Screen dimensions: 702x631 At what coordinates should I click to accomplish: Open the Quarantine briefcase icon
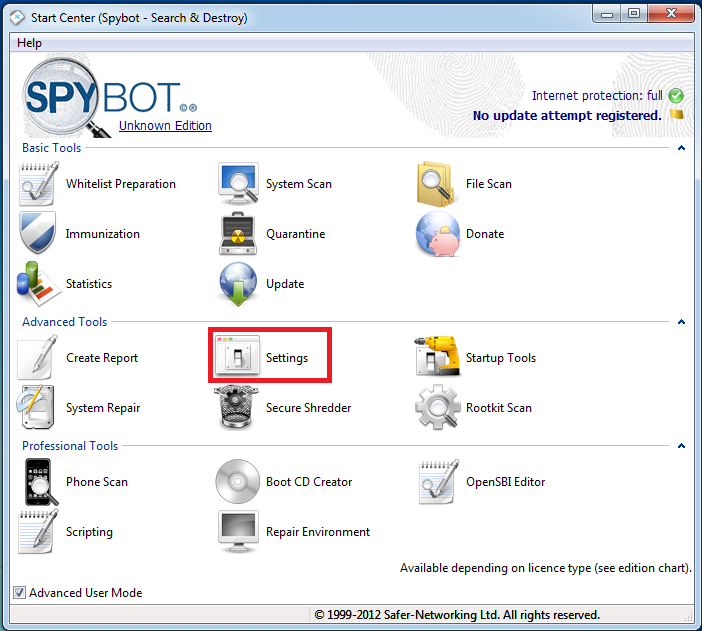click(x=238, y=234)
